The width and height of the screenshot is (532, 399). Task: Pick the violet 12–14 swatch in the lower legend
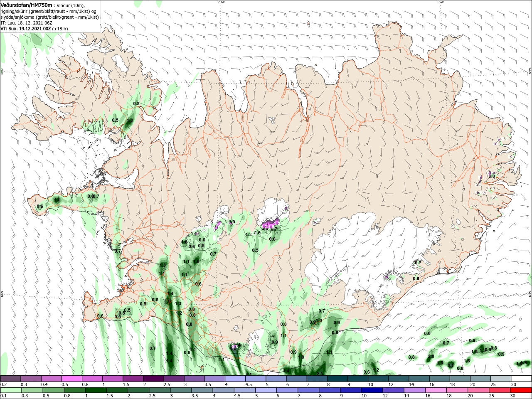394,390
